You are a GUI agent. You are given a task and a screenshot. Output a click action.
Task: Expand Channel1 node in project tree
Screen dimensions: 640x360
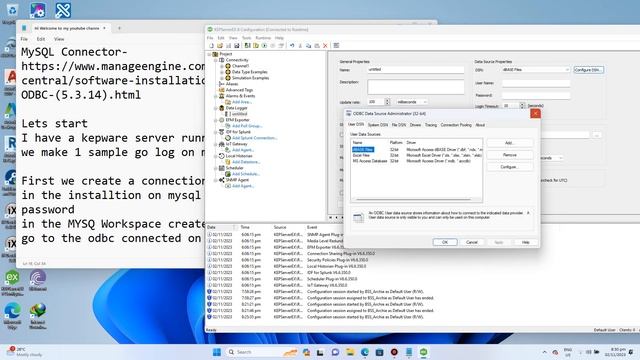tap(222, 66)
